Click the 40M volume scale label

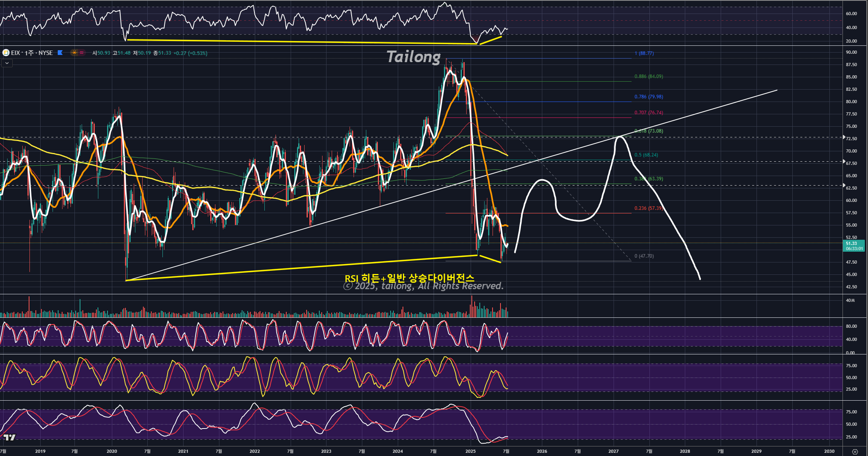pos(850,300)
